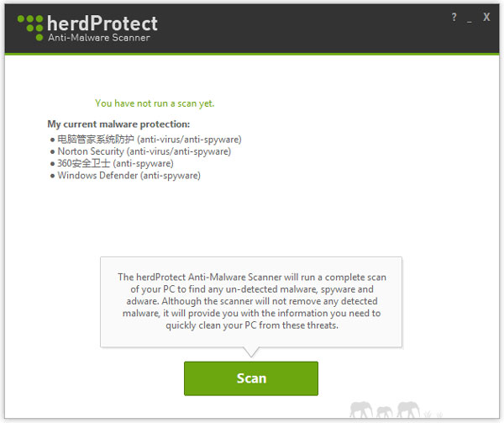Click the rightmost elephant silhouette

tap(408, 410)
